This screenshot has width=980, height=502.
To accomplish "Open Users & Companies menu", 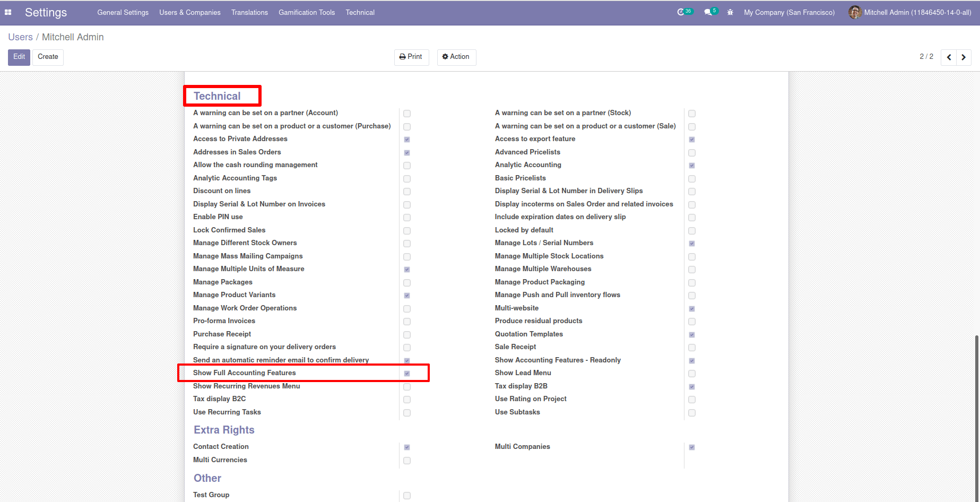I will pos(190,12).
